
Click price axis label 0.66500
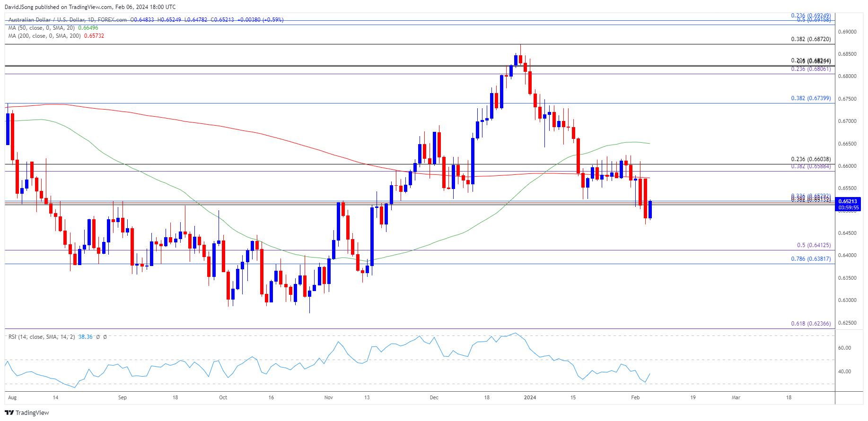click(x=847, y=144)
